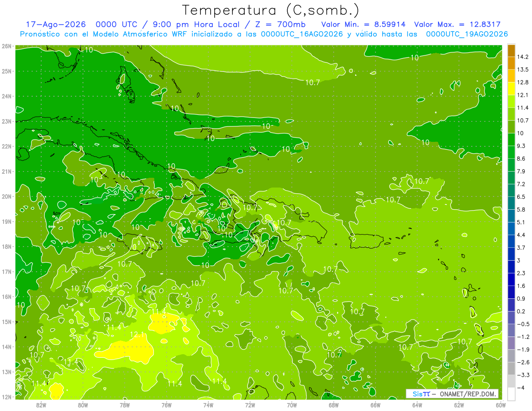The image size is (532, 411).
Task: Click the 74W longitude axis label
Action: coord(208,405)
